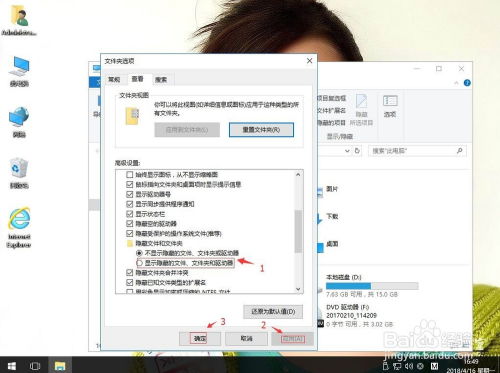The image size is (500, 373).
Task: Click the refresh icon beside Explorer address bar
Action: point(357,151)
